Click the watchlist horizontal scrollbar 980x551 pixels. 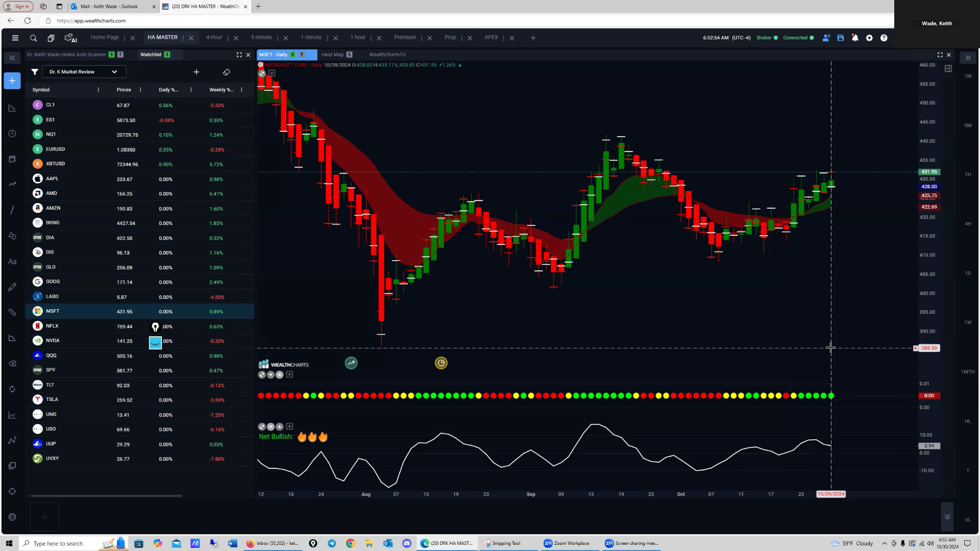pyautogui.click(x=106, y=496)
